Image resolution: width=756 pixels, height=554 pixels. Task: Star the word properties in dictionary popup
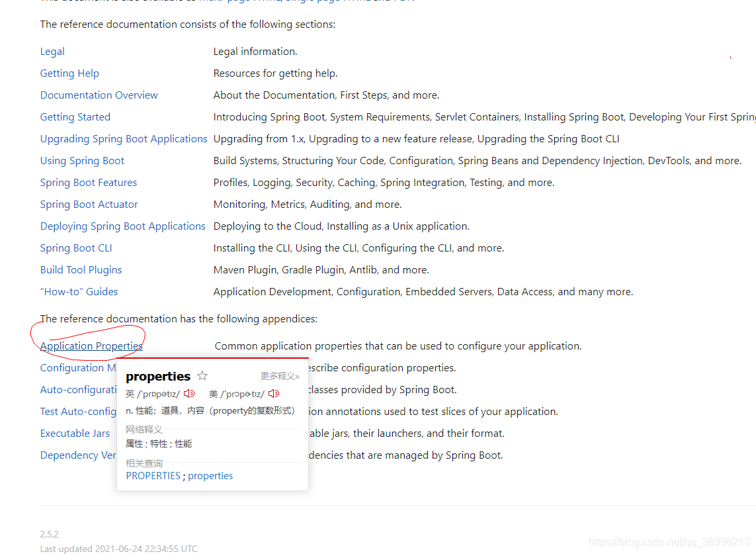pos(202,375)
